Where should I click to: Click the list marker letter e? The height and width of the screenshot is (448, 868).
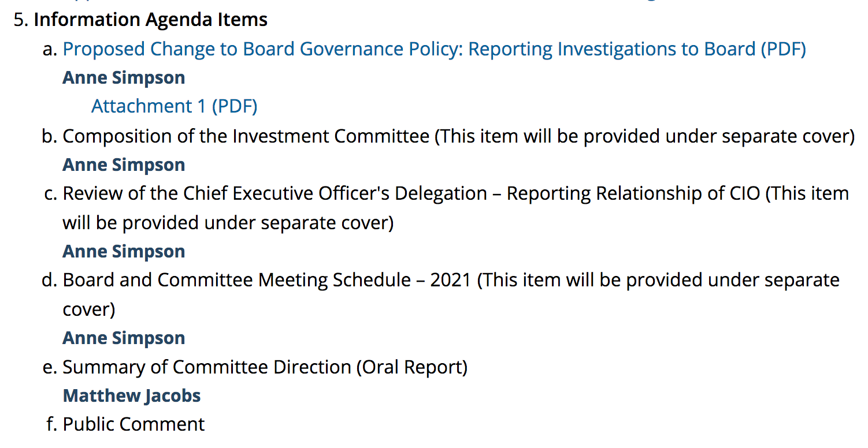click(50, 367)
